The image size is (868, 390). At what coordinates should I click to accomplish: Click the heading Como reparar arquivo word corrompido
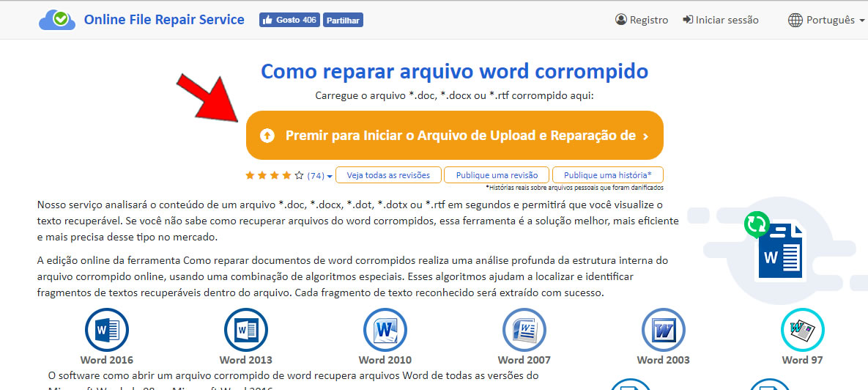click(454, 71)
